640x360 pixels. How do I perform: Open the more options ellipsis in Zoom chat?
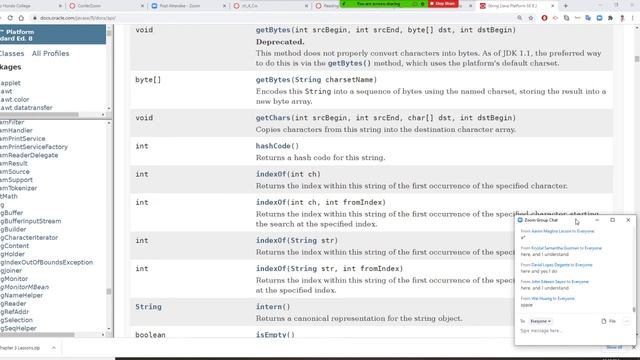pyautogui.click(x=627, y=321)
